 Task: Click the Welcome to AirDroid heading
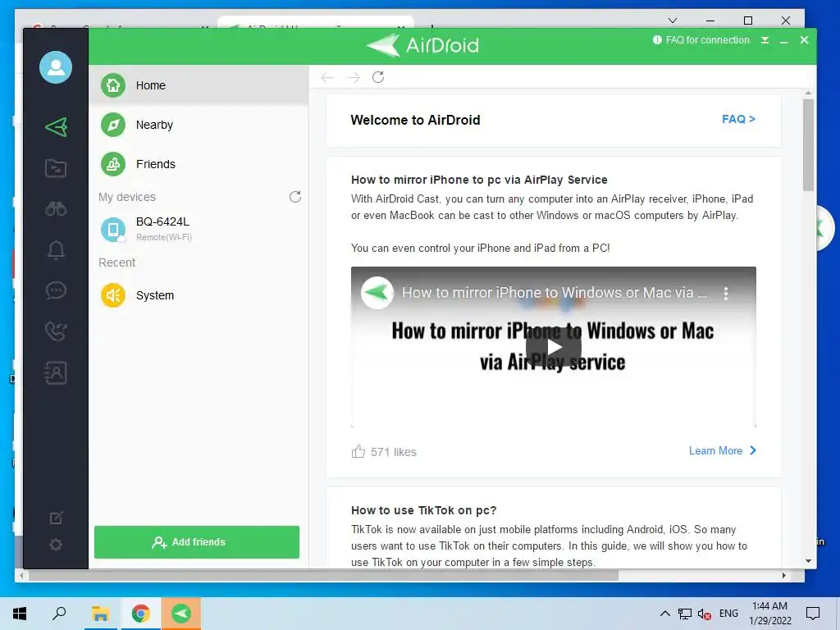pos(415,120)
